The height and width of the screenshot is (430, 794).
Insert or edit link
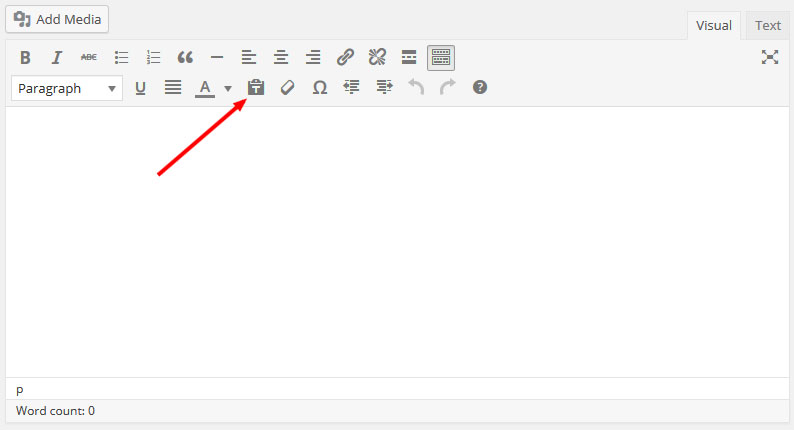pyautogui.click(x=345, y=58)
